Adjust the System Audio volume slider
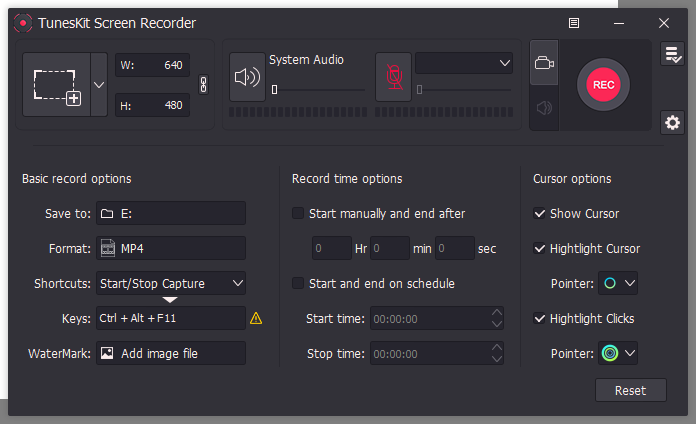The height and width of the screenshot is (424, 696). [x=274, y=90]
